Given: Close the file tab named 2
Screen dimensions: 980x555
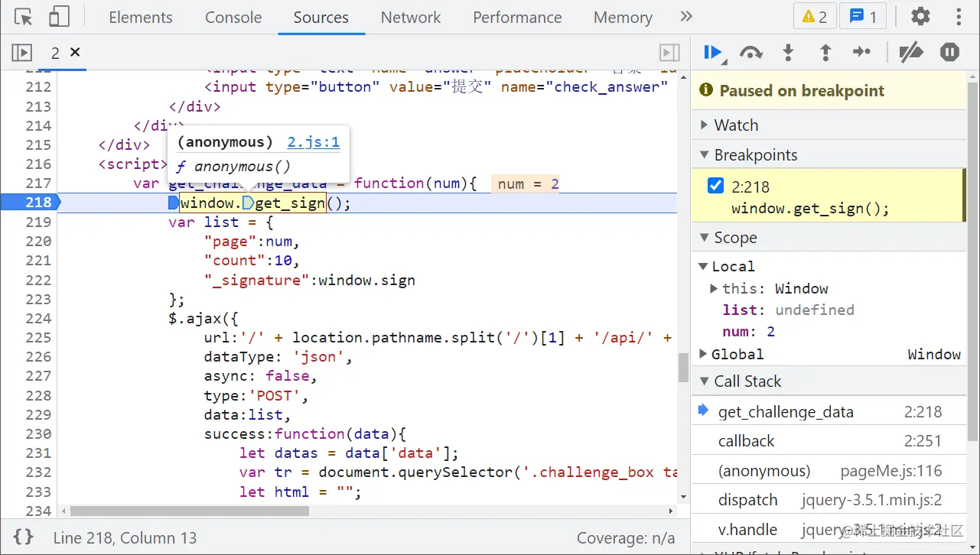Looking at the screenshot, I should [x=75, y=52].
